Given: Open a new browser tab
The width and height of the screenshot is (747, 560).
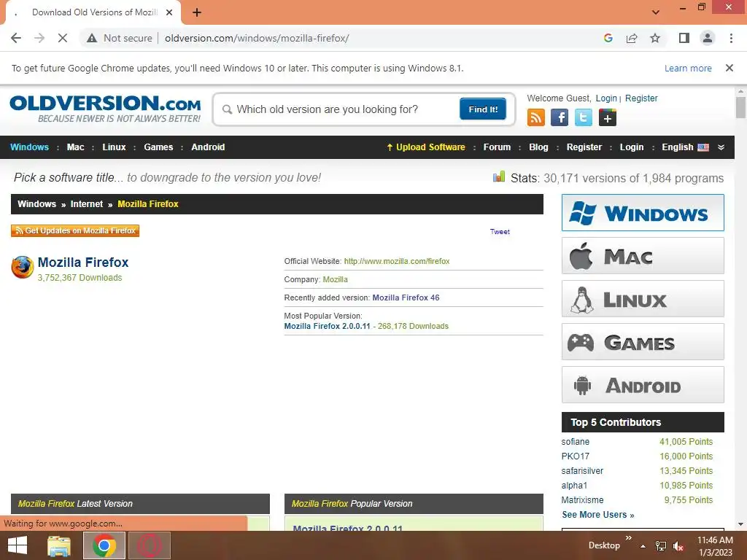Looking at the screenshot, I should [197, 12].
